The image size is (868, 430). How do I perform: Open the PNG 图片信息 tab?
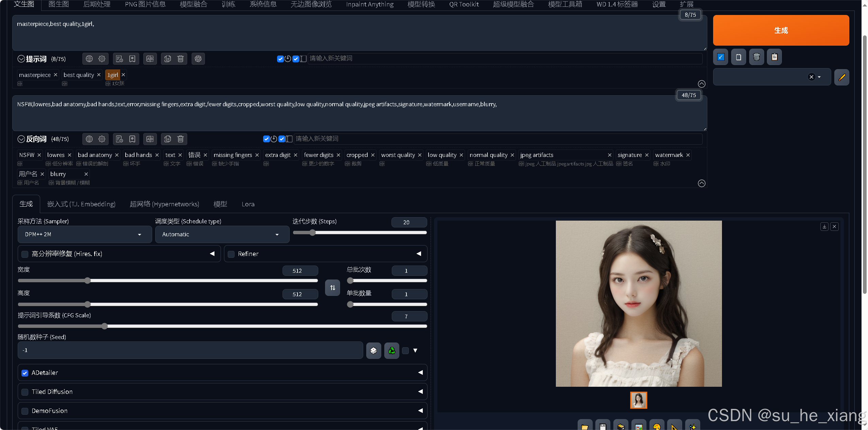145,4
